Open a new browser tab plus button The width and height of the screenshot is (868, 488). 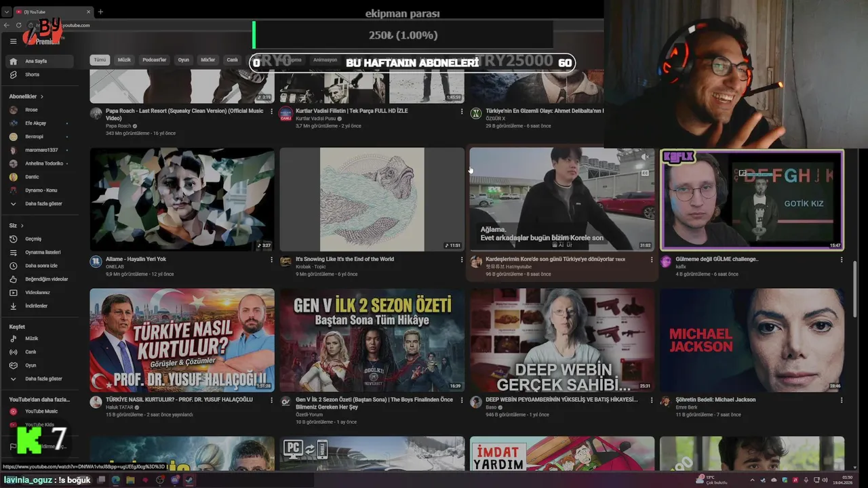(x=100, y=12)
